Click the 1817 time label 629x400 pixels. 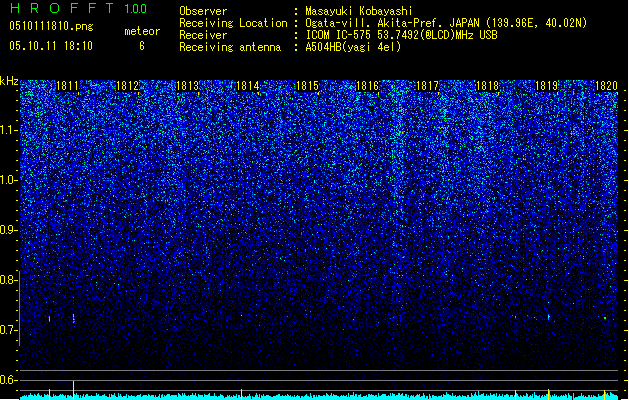tap(428, 86)
